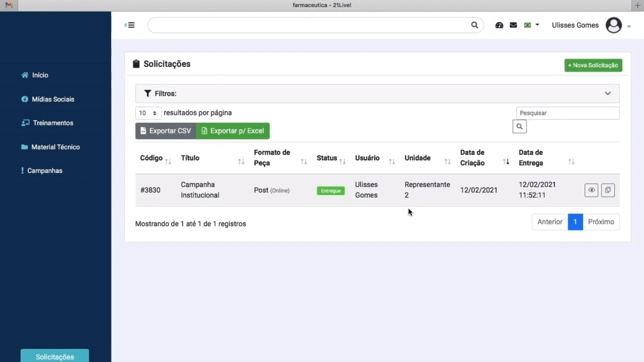Collapse the sidebar with the hamburger icon
The height and width of the screenshot is (362, 644).
click(130, 25)
